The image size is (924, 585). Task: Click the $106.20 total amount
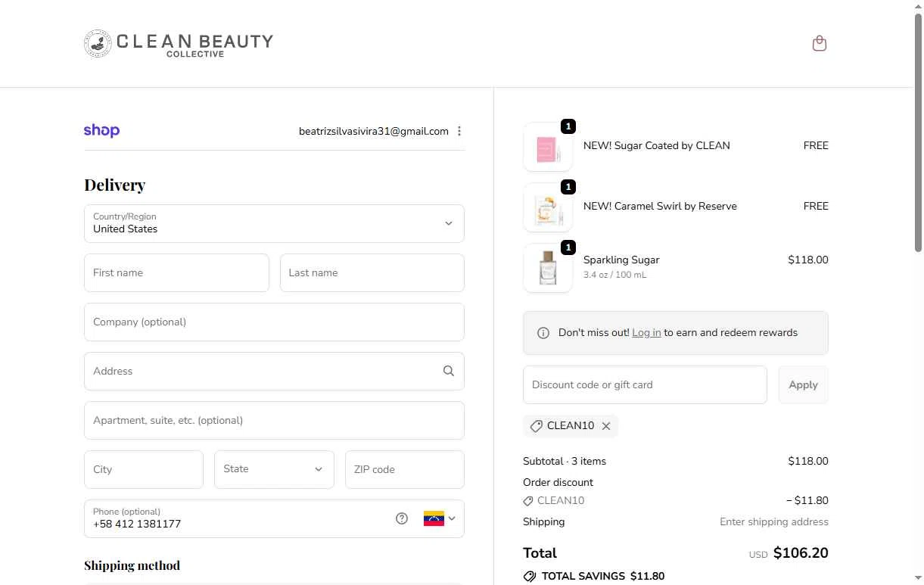click(801, 553)
